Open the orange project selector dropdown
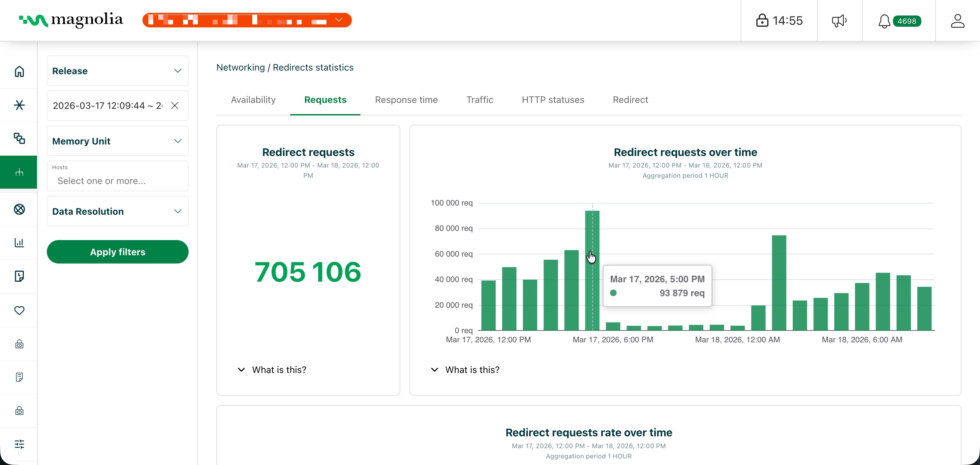980x465 pixels. click(247, 20)
